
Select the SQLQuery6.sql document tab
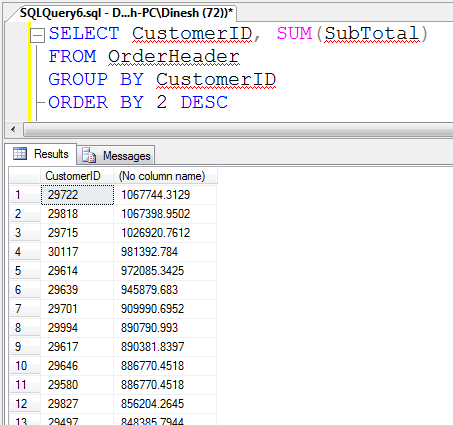click(126, 13)
